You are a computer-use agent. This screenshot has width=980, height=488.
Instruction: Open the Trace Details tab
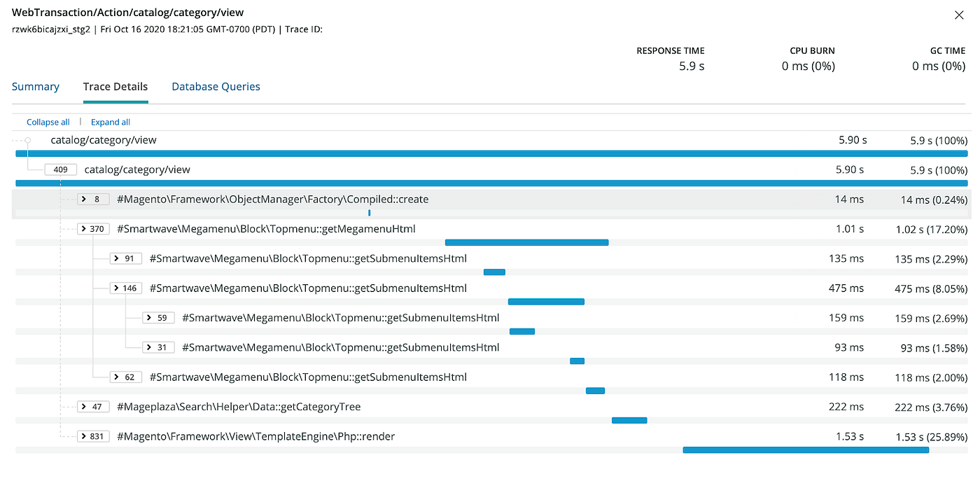[115, 87]
